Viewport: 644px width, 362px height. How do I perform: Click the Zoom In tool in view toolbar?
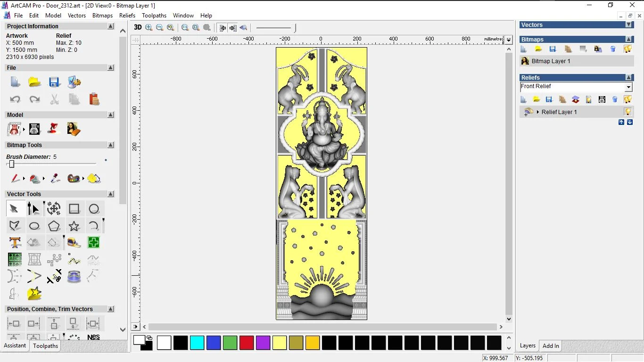pos(149,27)
